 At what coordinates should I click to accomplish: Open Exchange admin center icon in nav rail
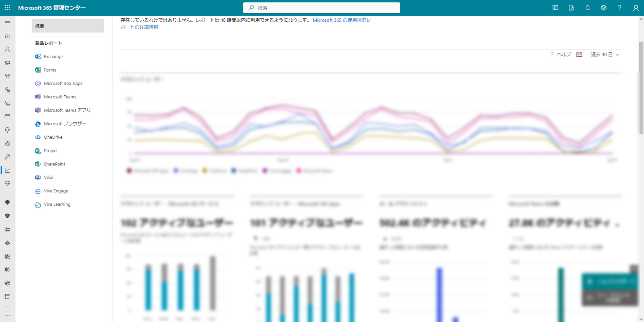8,256
